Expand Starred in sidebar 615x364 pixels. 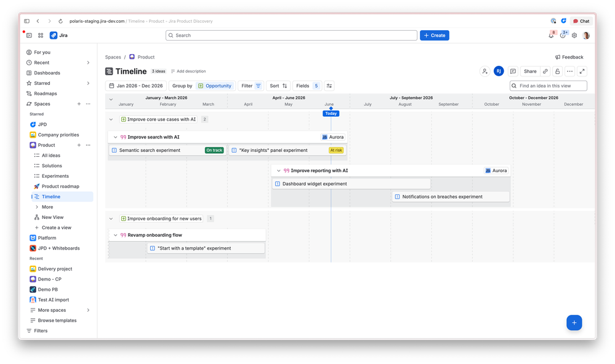pos(88,83)
